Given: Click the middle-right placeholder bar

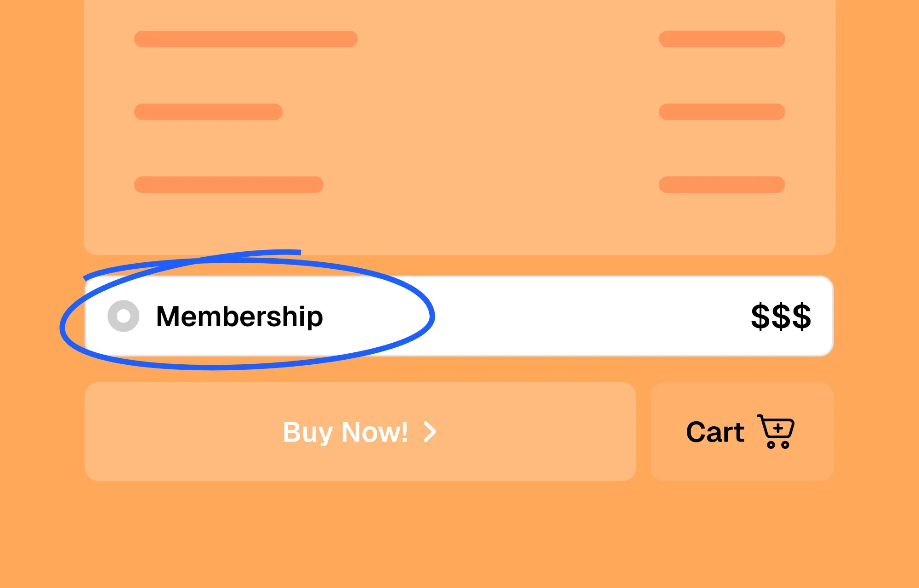Looking at the screenshot, I should pyautogui.click(x=721, y=112).
